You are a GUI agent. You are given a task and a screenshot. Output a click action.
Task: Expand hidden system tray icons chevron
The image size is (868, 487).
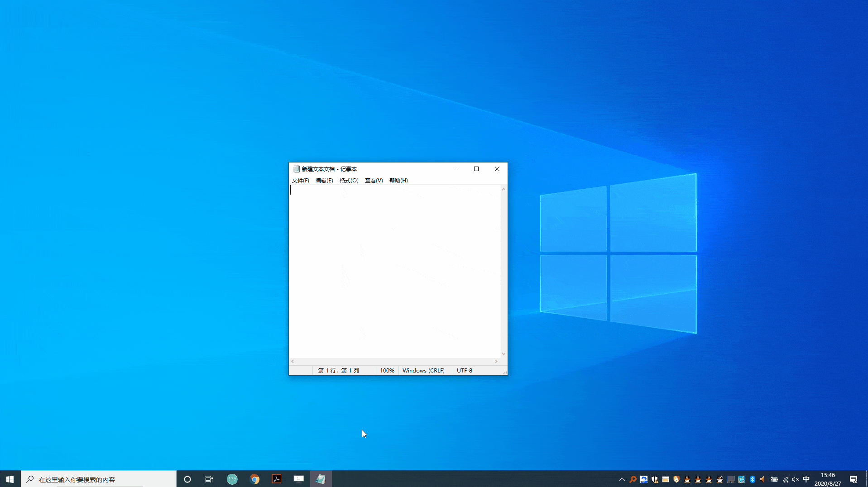pyautogui.click(x=622, y=479)
